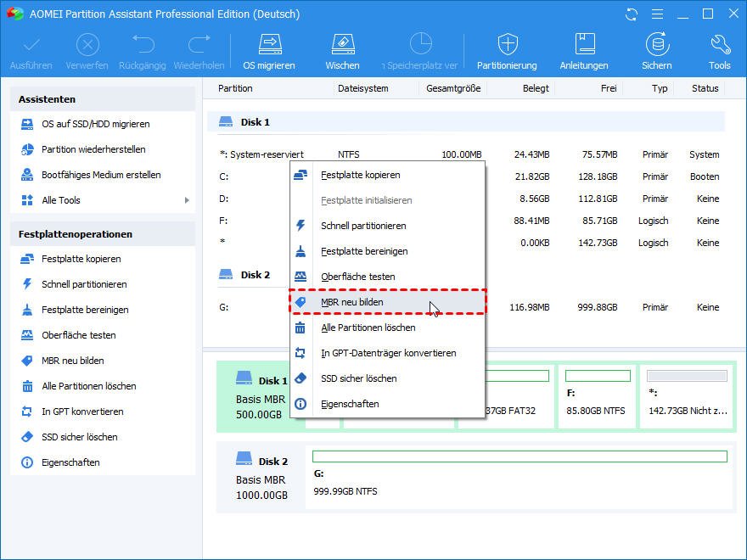Expand the Alle Tools submenu arrow
This screenshot has width=747, height=560.
point(187,200)
